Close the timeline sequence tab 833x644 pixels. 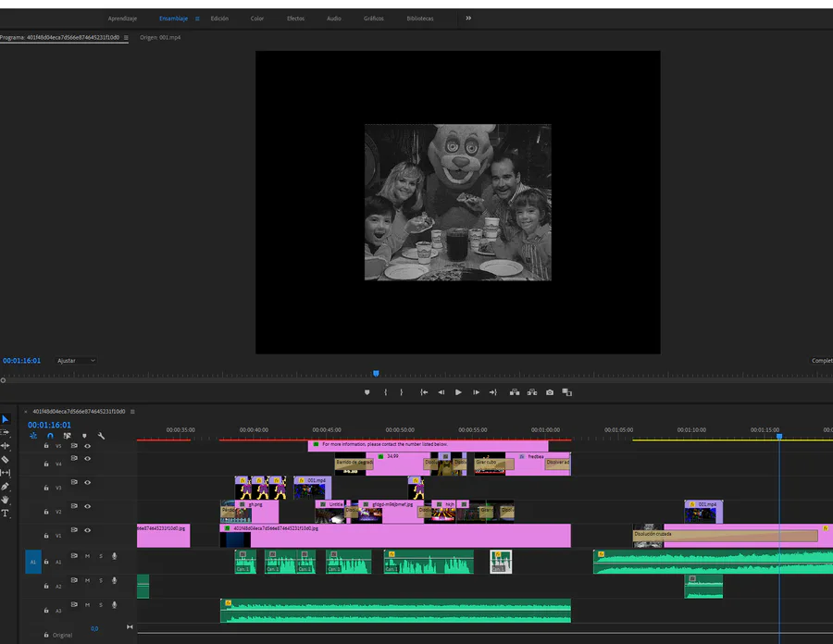[x=26, y=412]
